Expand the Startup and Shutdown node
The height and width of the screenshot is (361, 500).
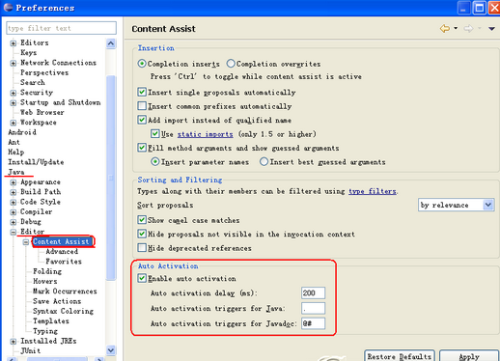tap(13, 103)
